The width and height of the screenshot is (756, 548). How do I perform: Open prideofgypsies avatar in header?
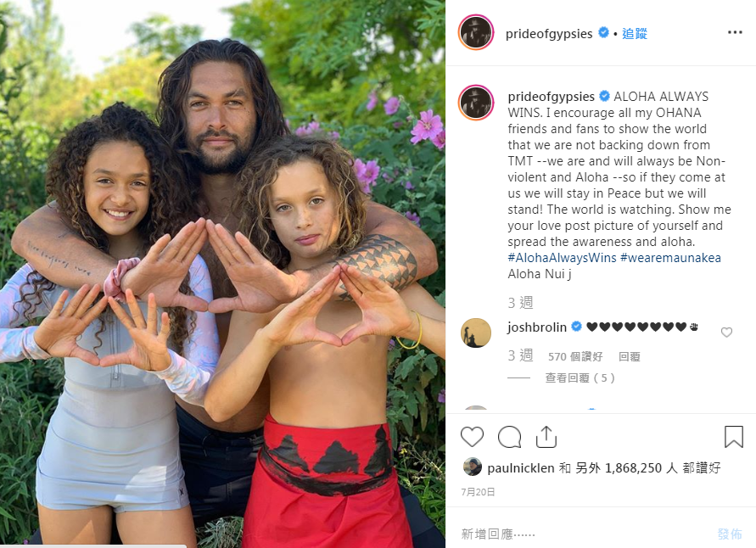click(476, 32)
